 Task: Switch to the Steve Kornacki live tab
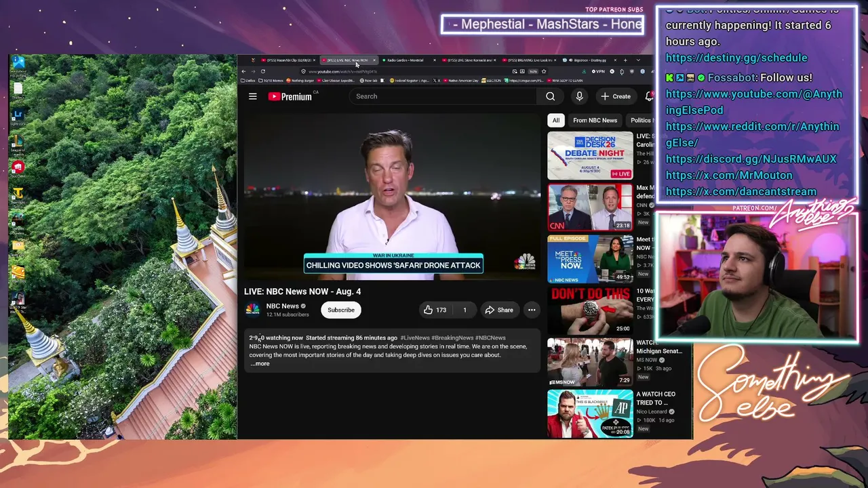click(x=469, y=60)
